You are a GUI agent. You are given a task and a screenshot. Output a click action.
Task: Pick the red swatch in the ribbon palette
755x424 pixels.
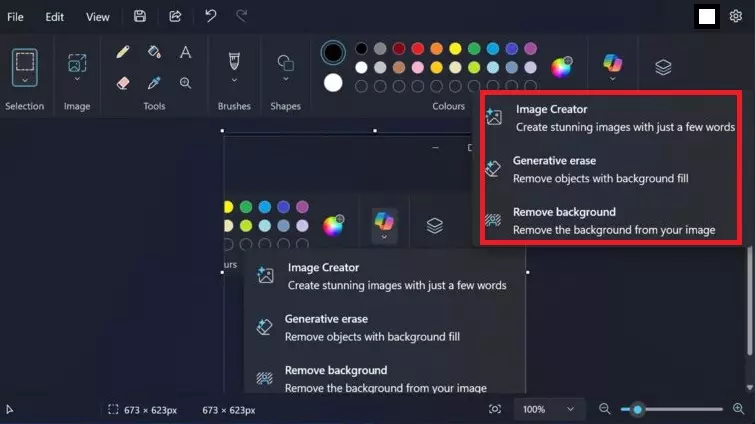[x=417, y=49]
